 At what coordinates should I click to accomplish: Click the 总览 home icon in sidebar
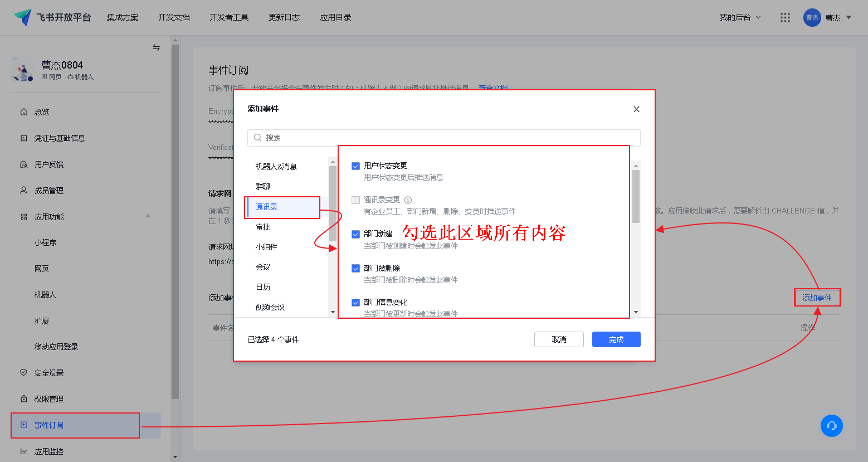click(x=23, y=112)
